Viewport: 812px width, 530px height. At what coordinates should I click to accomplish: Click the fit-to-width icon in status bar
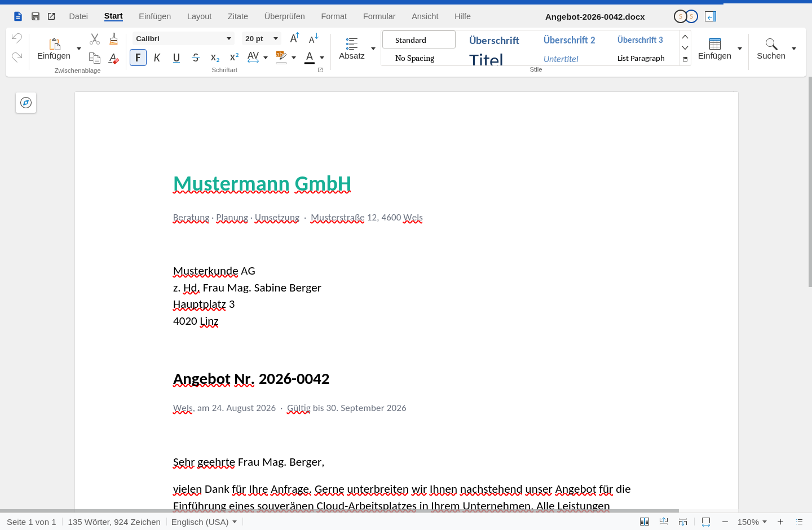click(706, 522)
